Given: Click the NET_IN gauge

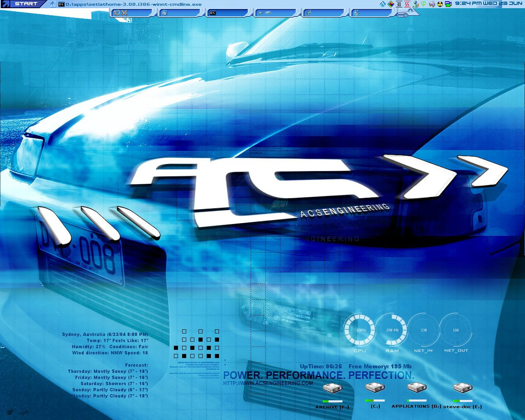Looking at the screenshot, I should [424, 330].
